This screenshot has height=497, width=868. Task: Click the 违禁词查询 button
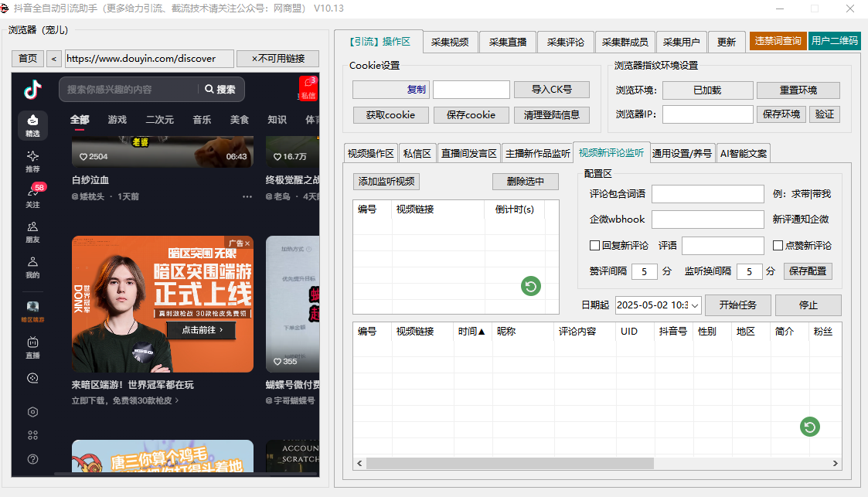click(x=778, y=41)
